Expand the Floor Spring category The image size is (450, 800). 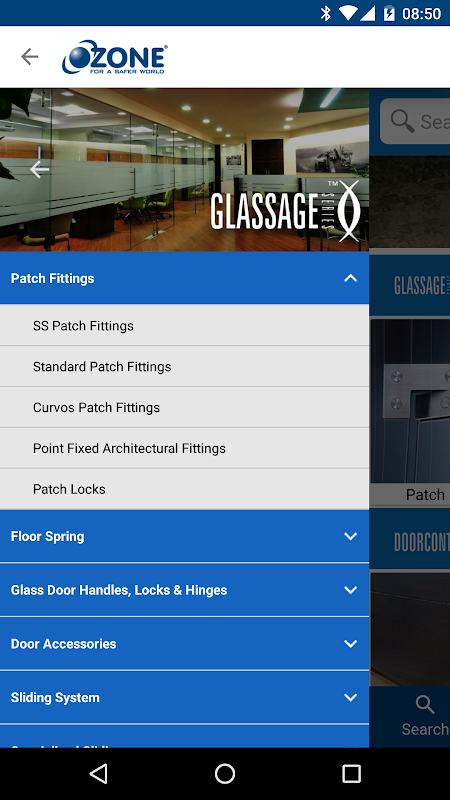(184, 536)
